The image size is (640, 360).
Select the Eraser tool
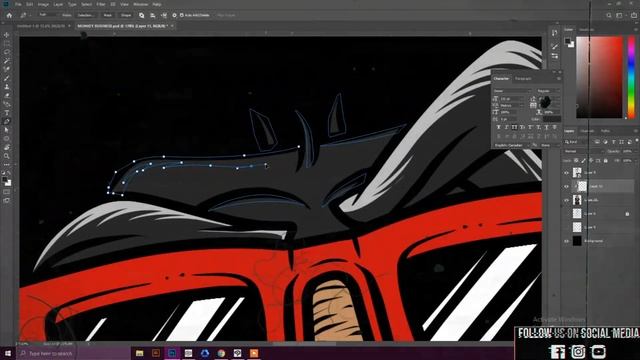tap(7, 95)
